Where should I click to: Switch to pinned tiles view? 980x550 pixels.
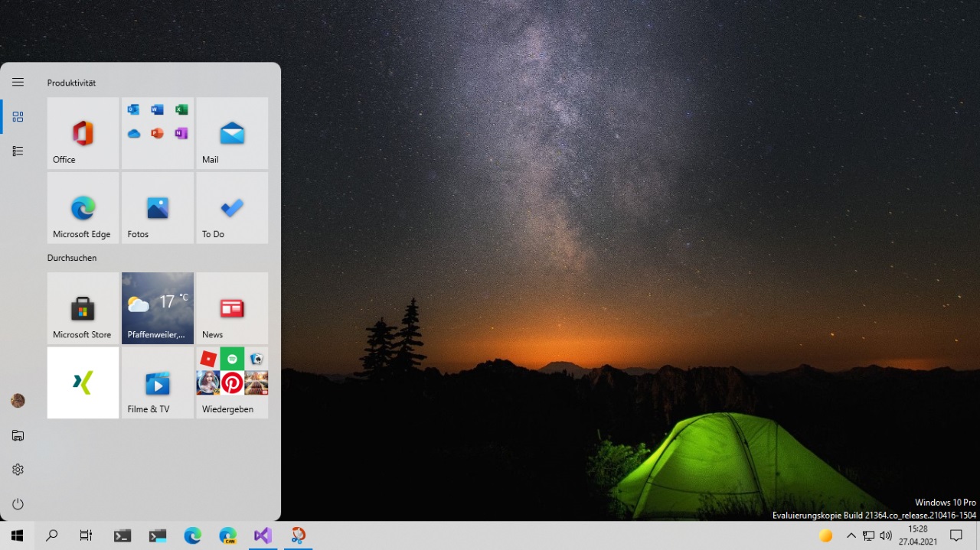tap(18, 116)
